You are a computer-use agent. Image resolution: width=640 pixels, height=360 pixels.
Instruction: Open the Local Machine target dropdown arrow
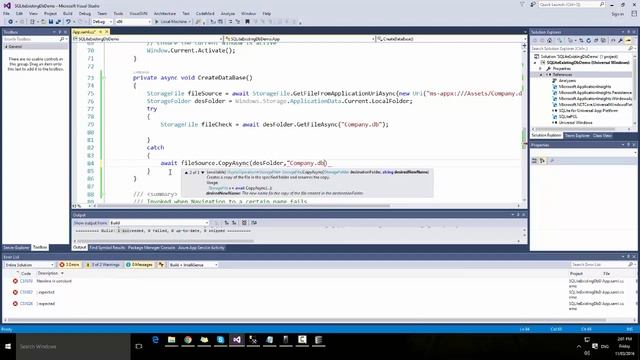[190, 22]
